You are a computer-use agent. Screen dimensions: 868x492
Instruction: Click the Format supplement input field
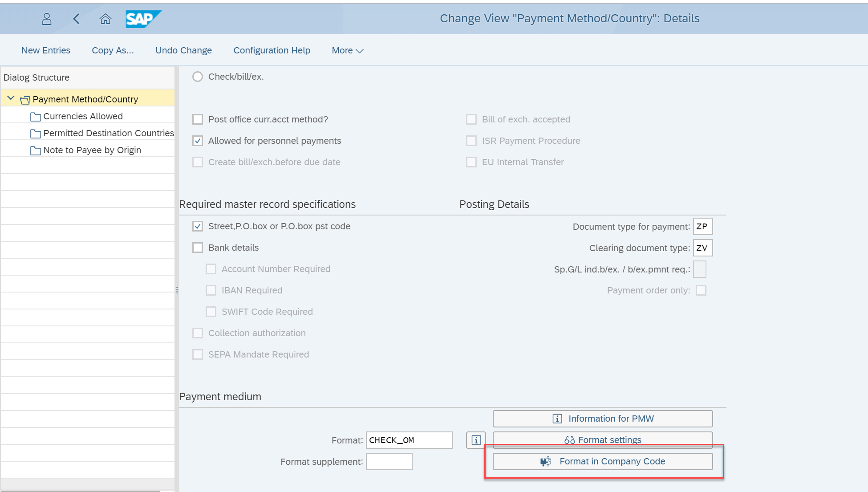389,461
